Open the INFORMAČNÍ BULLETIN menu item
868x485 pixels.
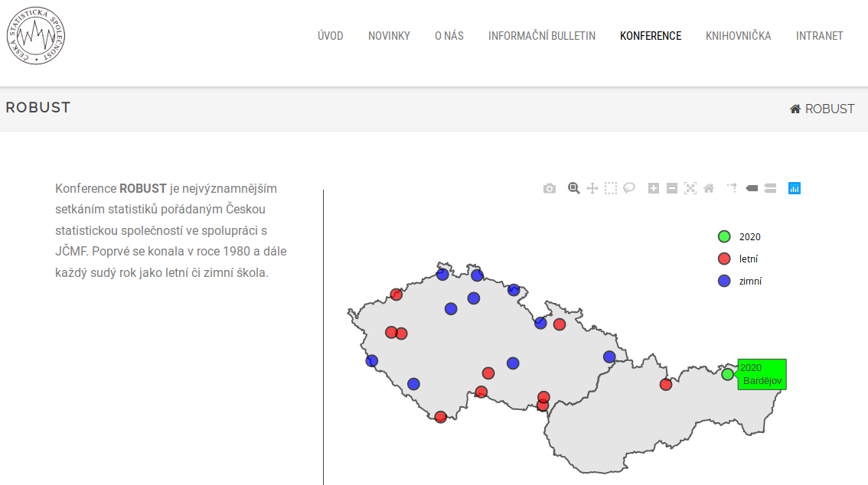(542, 36)
